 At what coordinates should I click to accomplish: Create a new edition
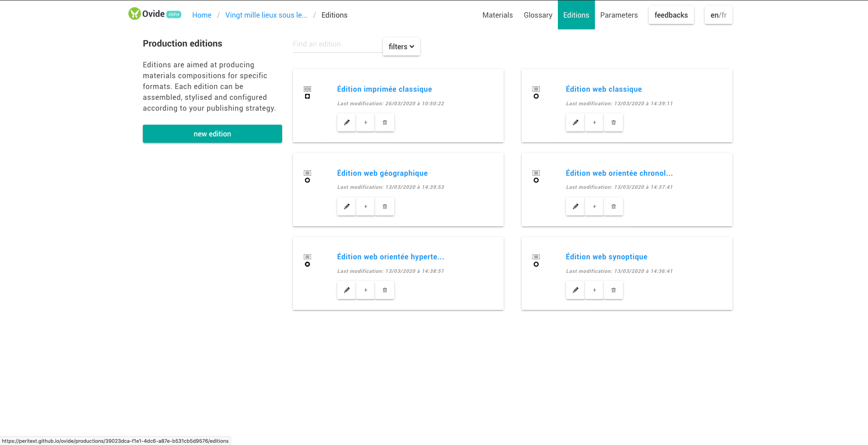point(212,134)
